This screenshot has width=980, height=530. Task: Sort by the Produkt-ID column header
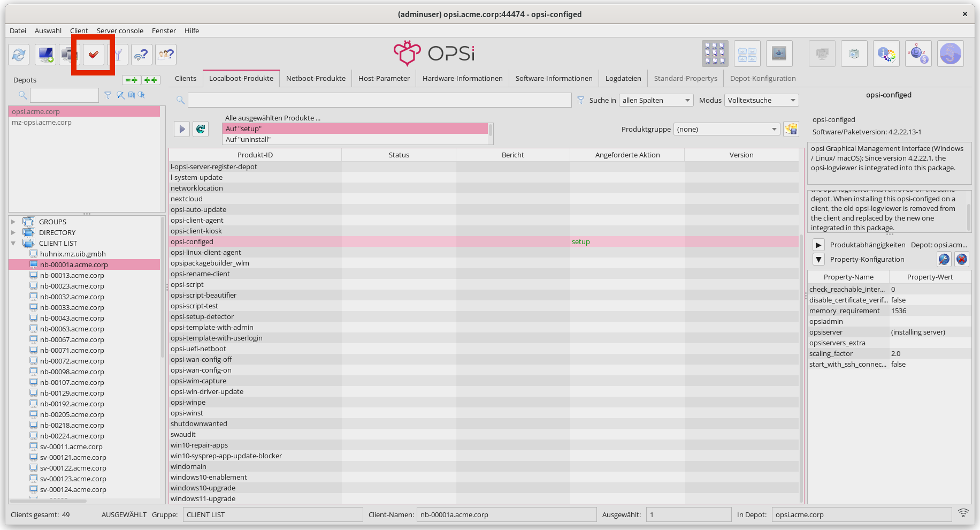(x=255, y=155)
